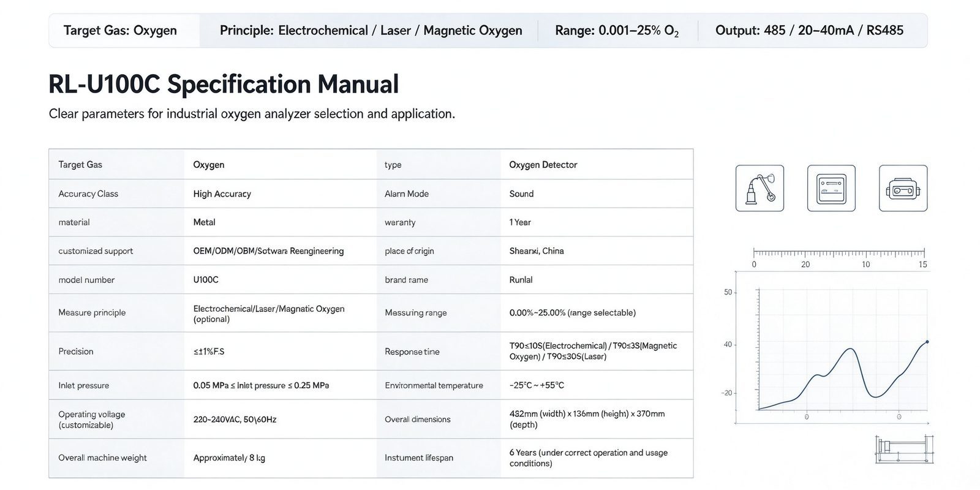Click the '482mm (width)' dimensions value
980x490 pixels.
(587, 419)
